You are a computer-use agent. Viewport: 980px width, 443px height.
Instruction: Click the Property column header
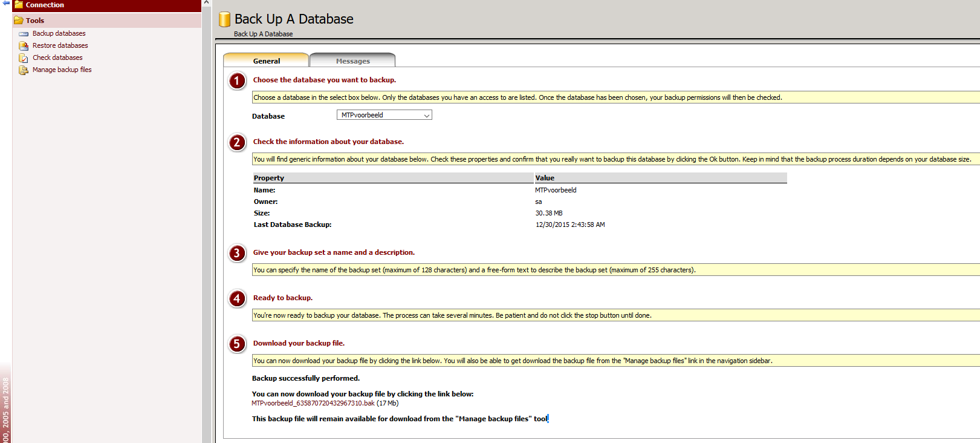tap(393, 178)
